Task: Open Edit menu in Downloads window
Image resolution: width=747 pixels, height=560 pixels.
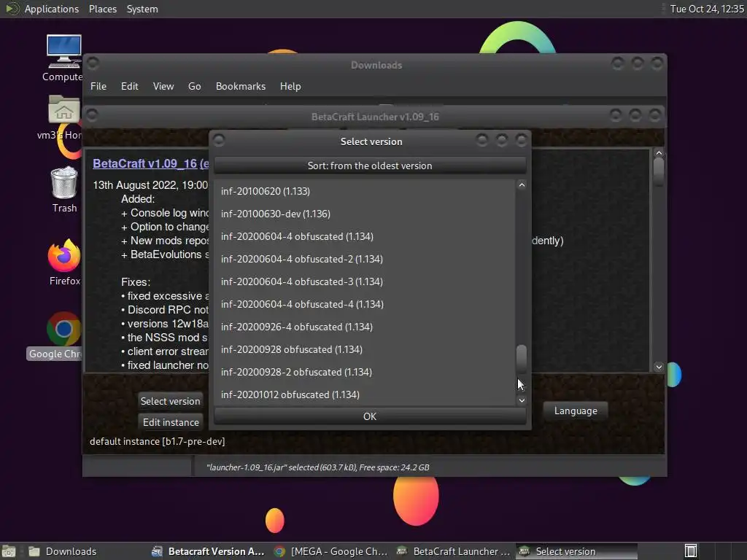Action: 130,86
